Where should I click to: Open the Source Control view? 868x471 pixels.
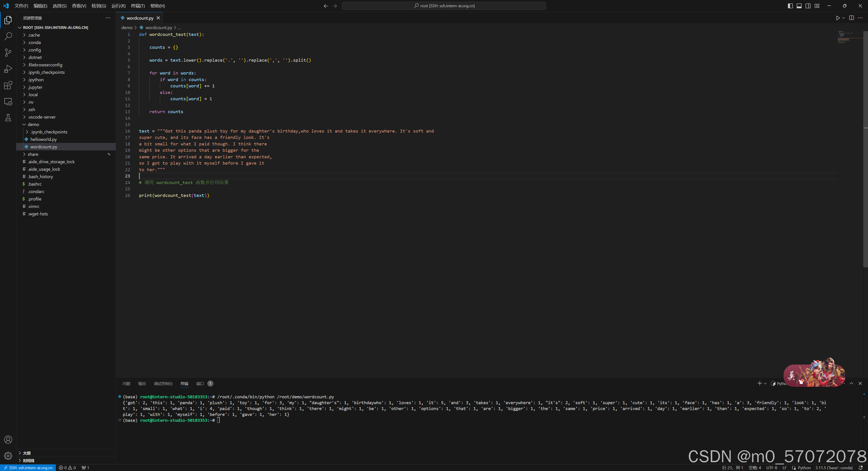coord(8,53)
